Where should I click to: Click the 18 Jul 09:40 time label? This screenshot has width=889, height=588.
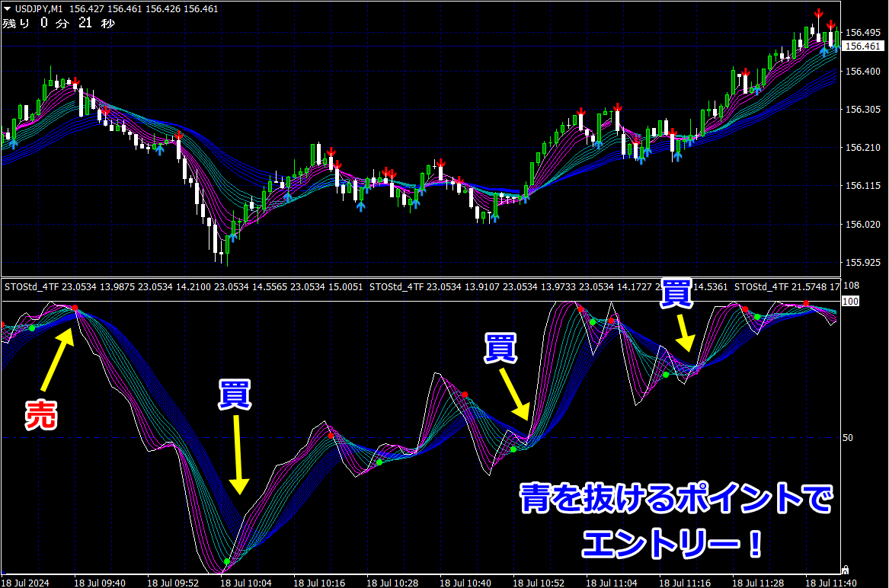tap(100, 583)
